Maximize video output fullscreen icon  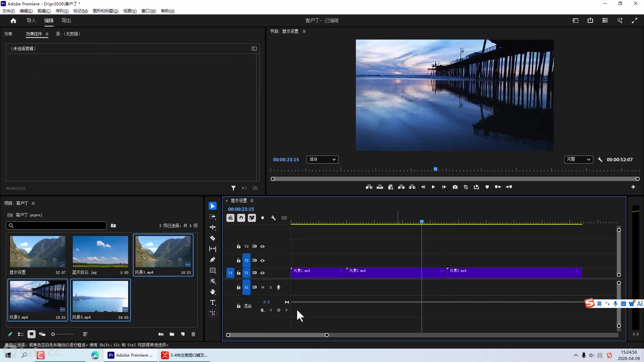(x=635, y=20)
